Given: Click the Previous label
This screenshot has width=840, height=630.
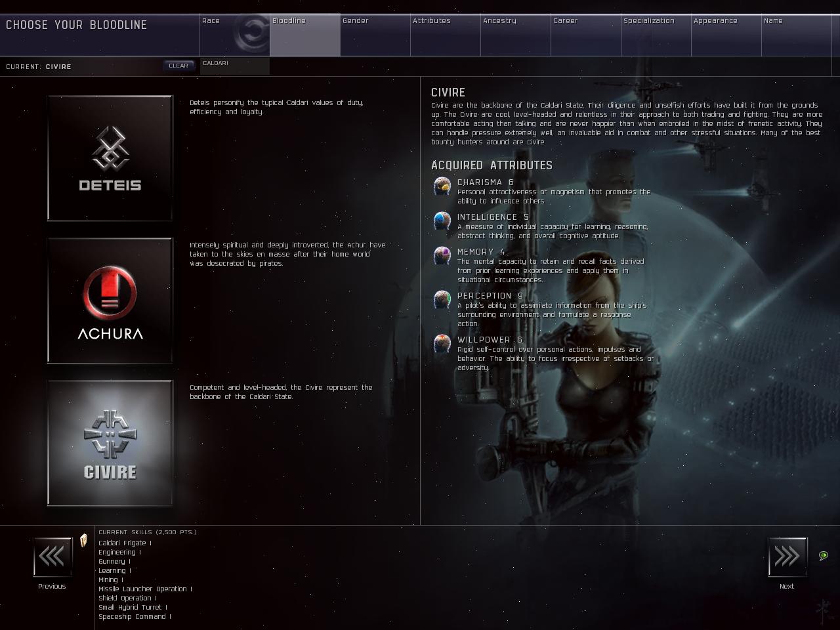Looking at the screenshot, I should [52, 587].
